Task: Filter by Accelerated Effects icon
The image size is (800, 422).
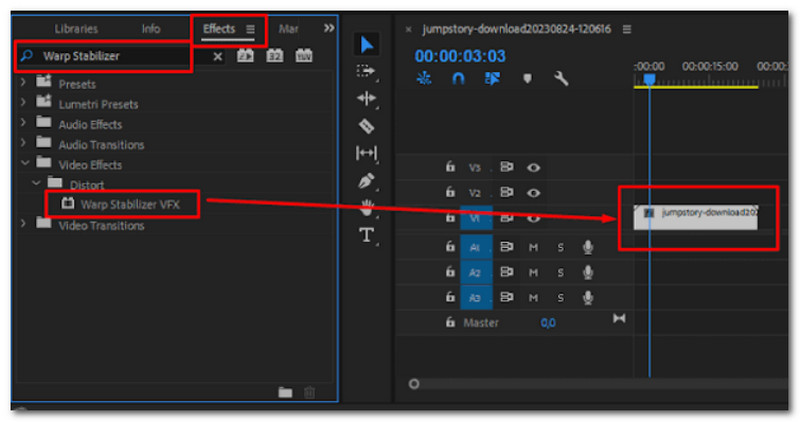Action: 245,56
